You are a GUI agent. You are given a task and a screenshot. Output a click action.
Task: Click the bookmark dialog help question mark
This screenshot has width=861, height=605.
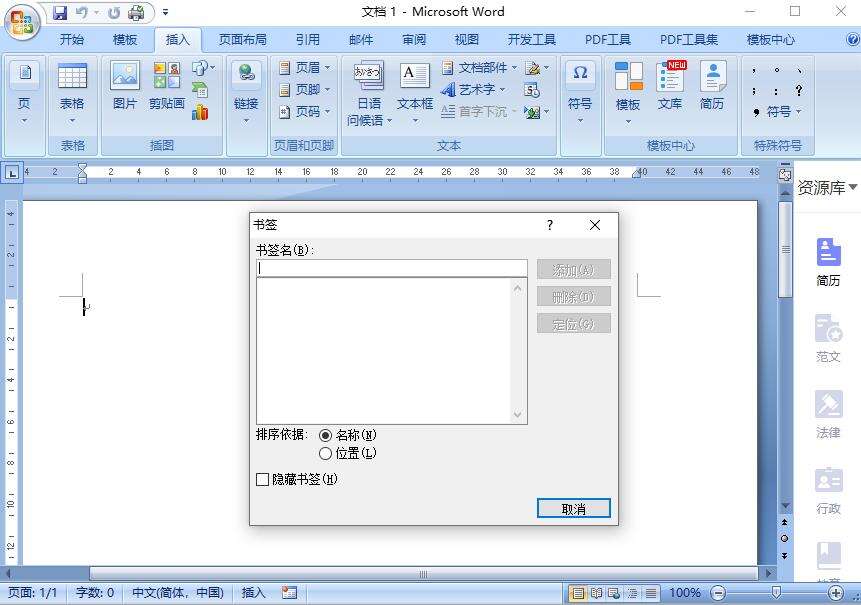(550, 225)
